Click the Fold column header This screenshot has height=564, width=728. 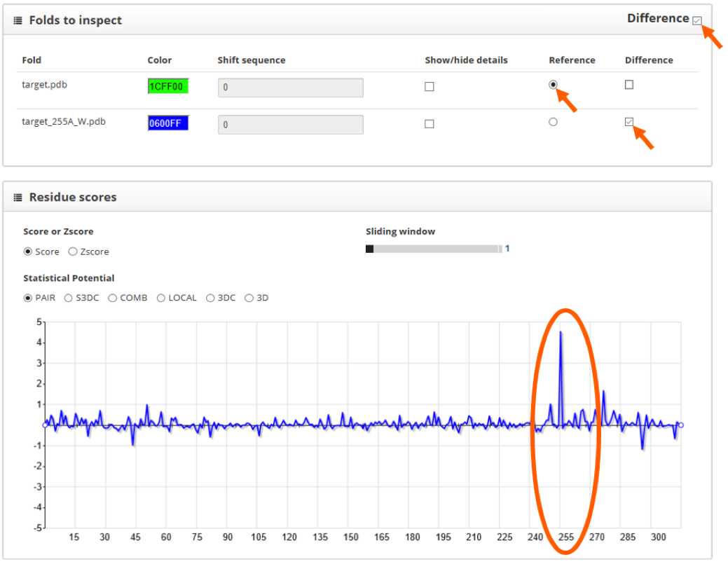(32, 60)
